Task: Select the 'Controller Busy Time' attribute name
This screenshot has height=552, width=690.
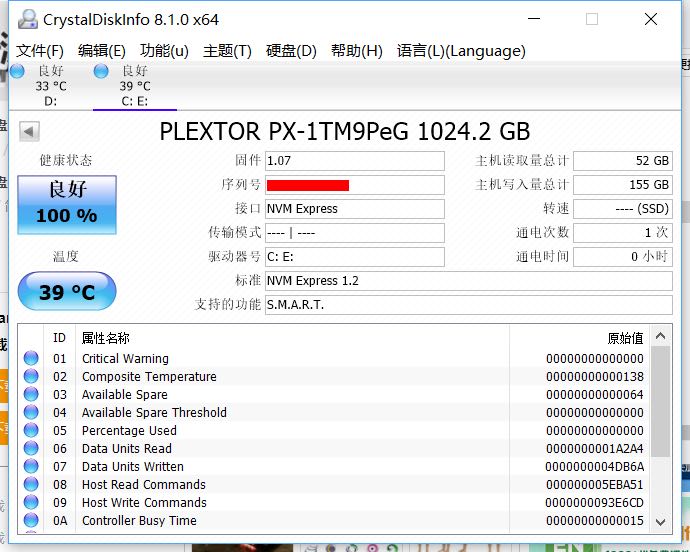Action: [x=139, y=521]
